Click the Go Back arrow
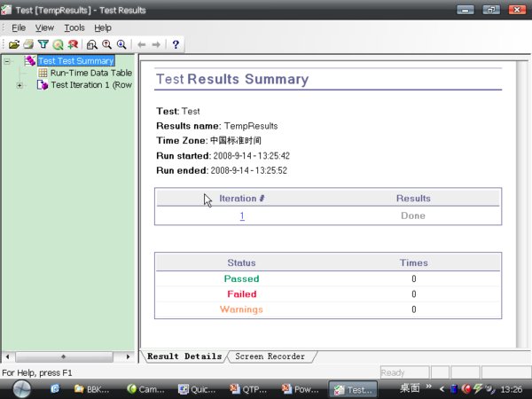This screenshot has height=399, width=532. pos(142,44)
